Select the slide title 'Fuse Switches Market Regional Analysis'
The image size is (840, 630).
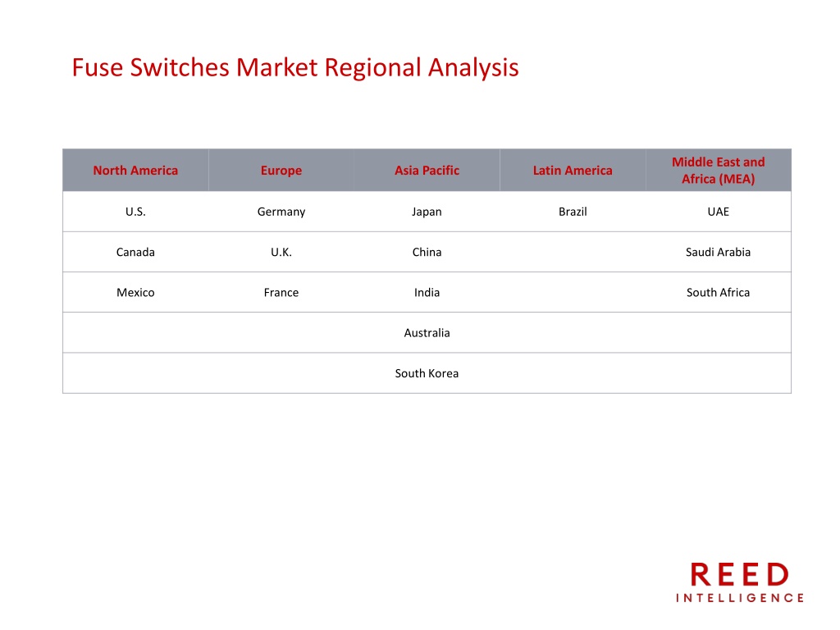295,68
